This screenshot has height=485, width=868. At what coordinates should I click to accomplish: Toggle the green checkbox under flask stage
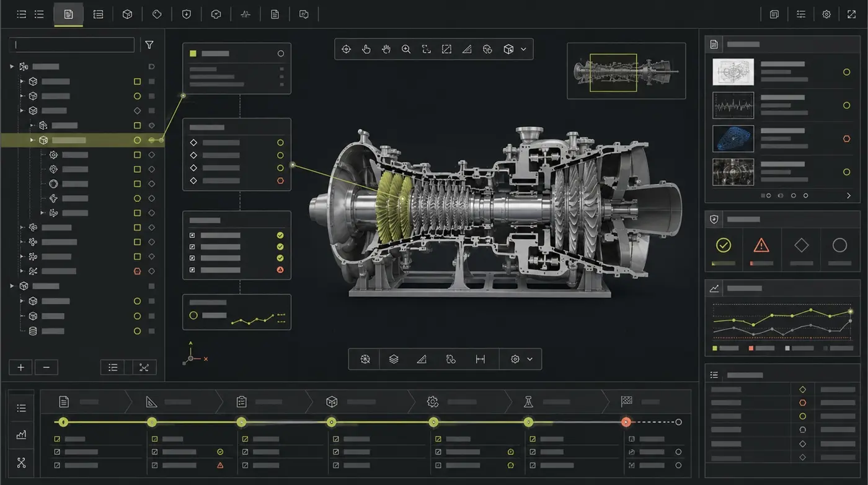(531, 439)
